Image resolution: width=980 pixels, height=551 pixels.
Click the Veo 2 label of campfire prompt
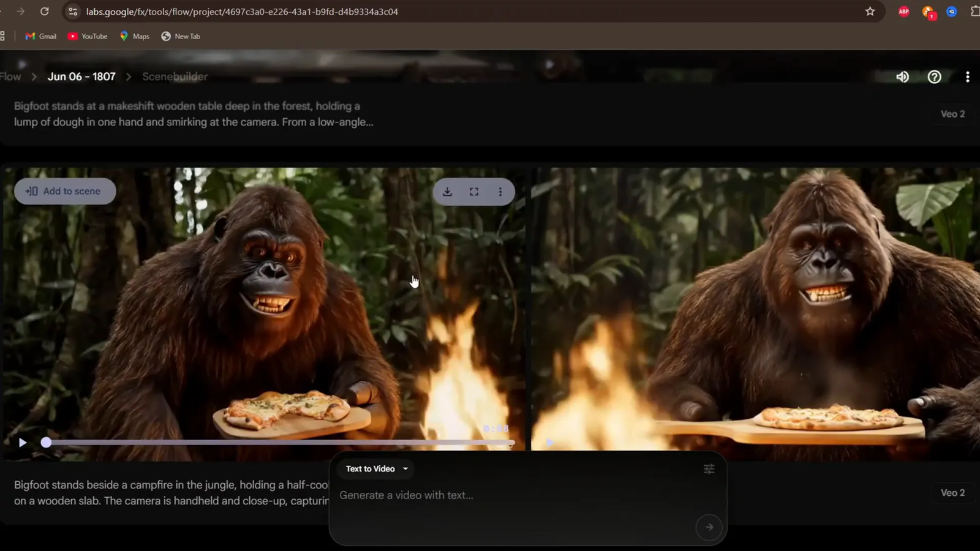[952, 493]
